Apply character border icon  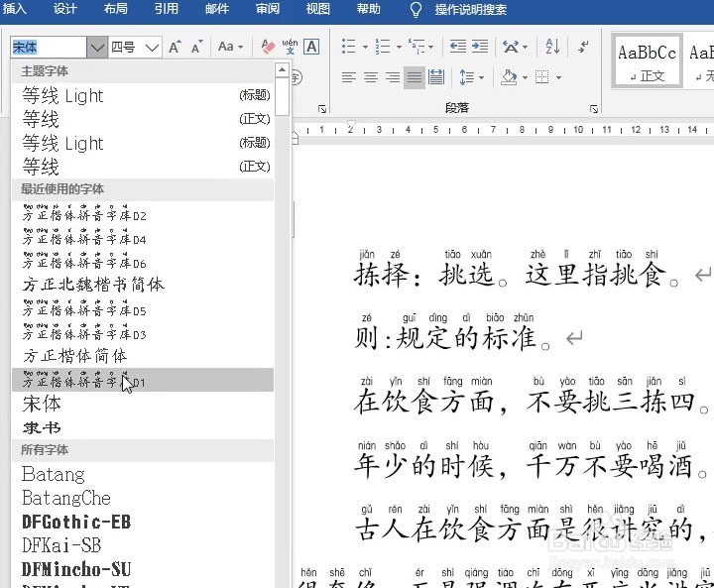(x=311, y=47)
